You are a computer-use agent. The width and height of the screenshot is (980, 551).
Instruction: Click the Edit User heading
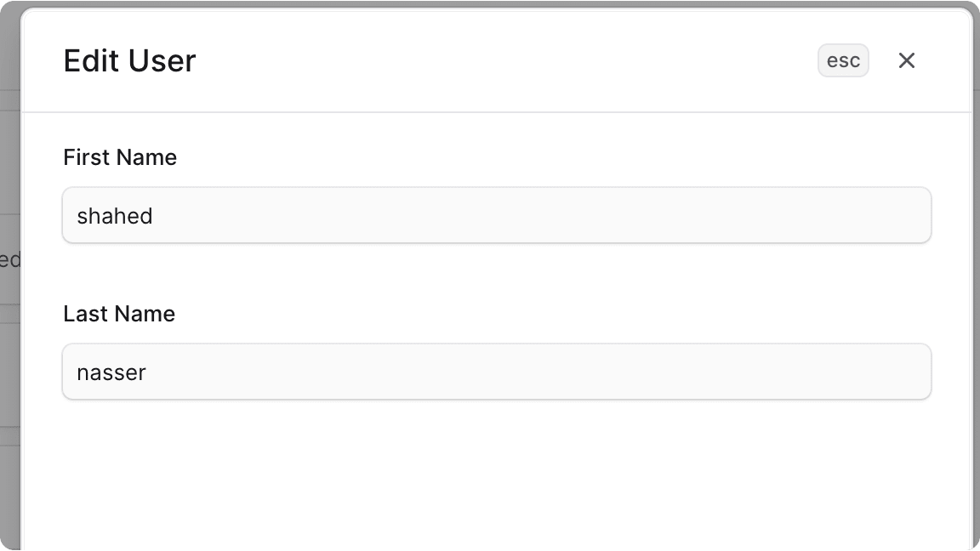click(x=129, y=60)
